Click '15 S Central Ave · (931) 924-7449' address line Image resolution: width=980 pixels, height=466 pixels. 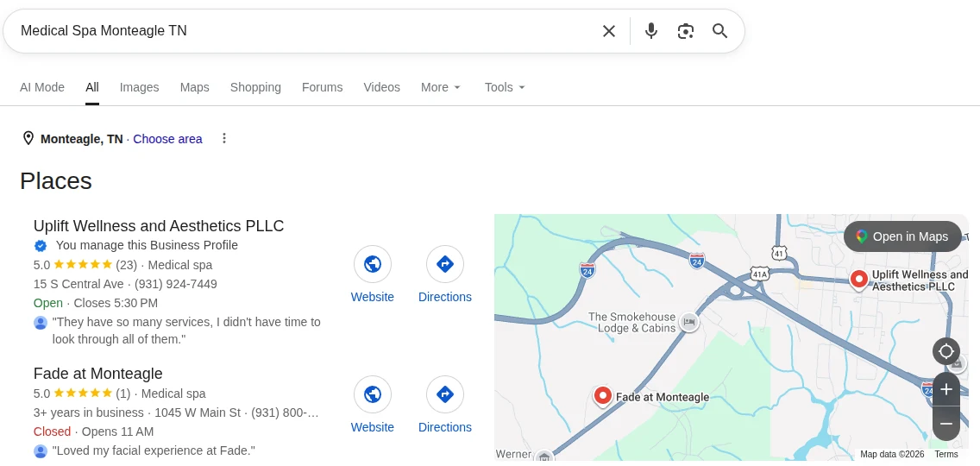pyautogui.click(x=126, y=284)
